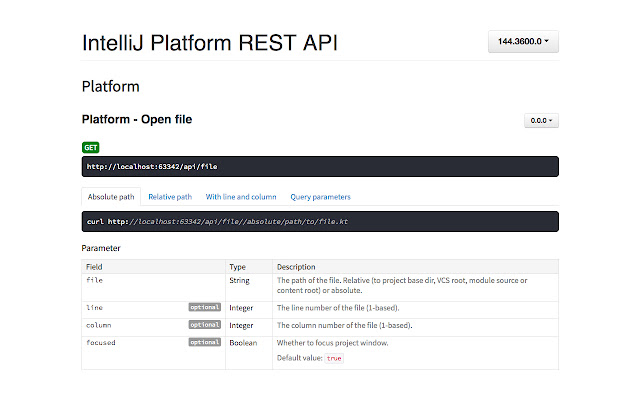Screen dimensions: 640x400
Task: Click the Platform - Open file heading
Action: [x=137, y=120]
